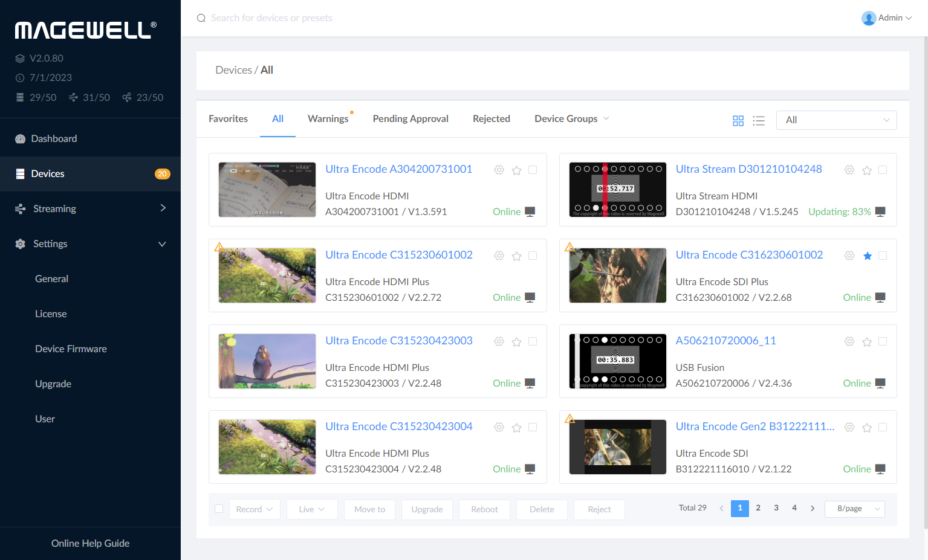928x560 pixels.
Task: Switch to the Warnings tab
Action: pos(328,119)
